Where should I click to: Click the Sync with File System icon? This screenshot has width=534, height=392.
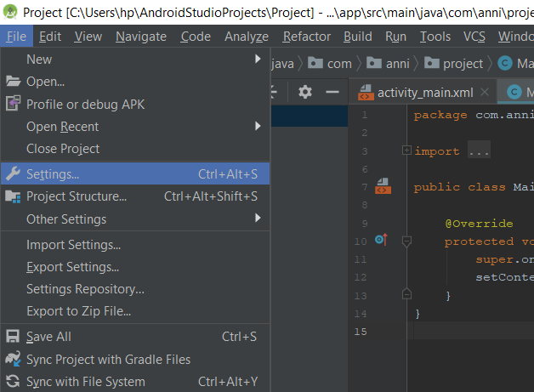pyautogui.click(x=13, y=382)
